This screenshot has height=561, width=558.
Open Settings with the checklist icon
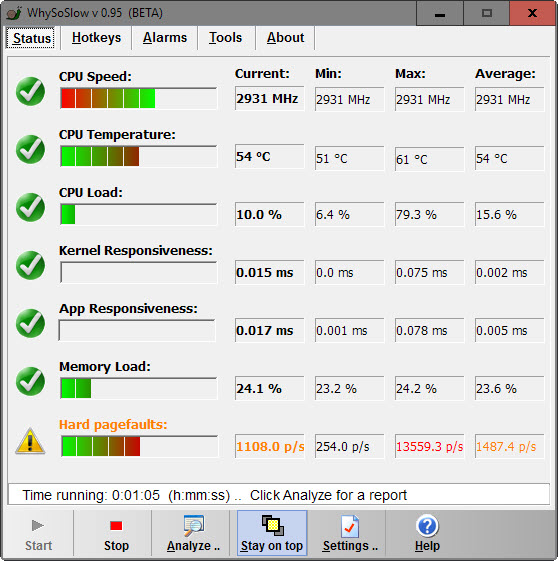349,533
